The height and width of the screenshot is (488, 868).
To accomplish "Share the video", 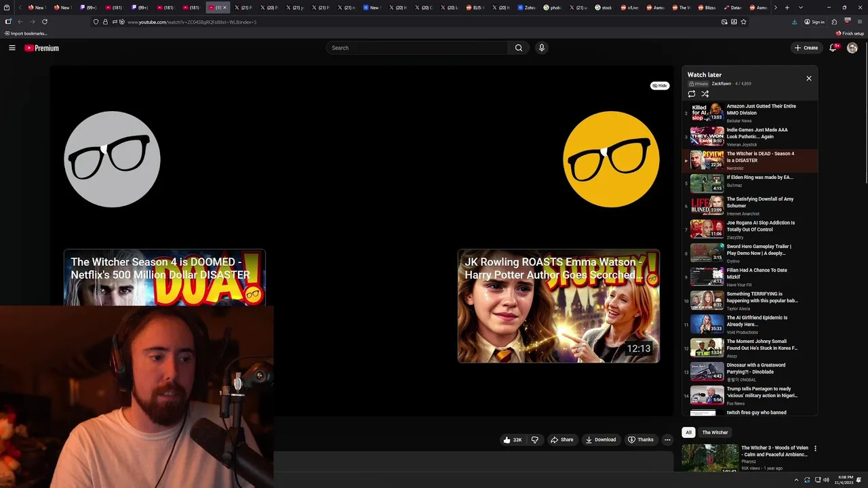I will coord(561,440).
